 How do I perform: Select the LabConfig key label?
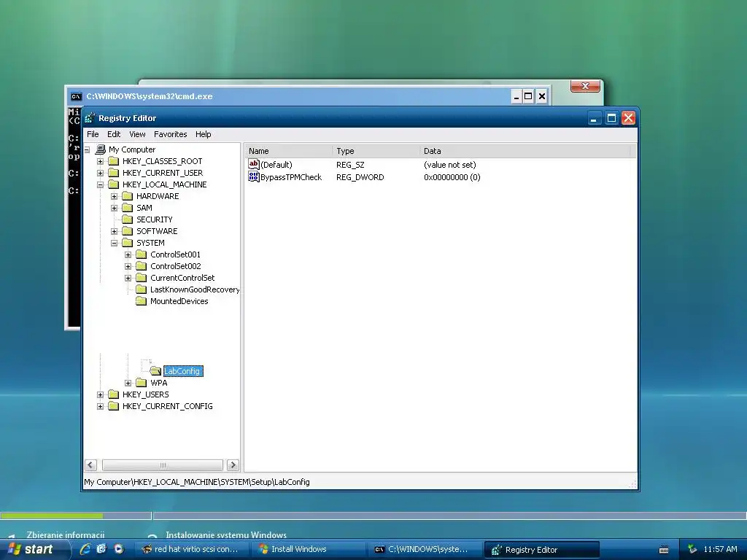(183, 371)
